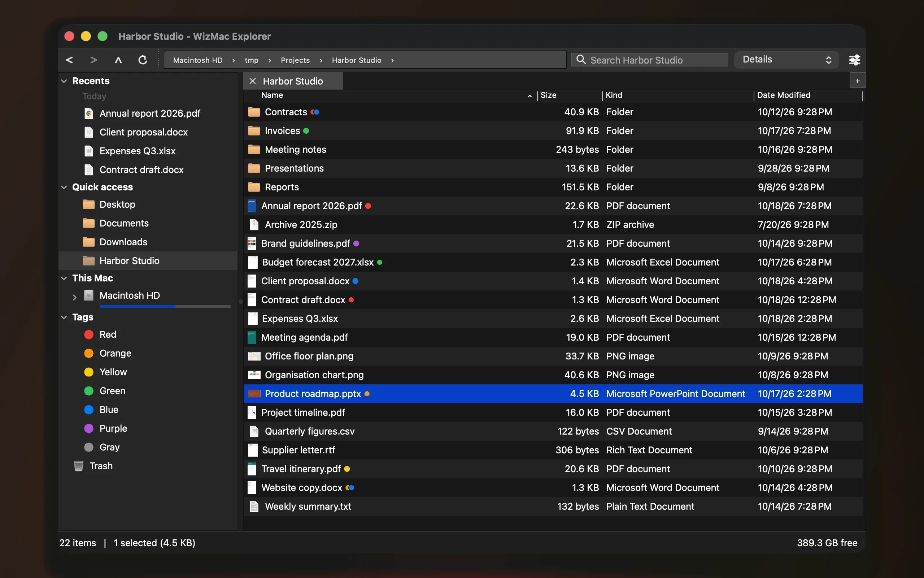Open the view options sliders icon
The image size is (924, 578).
point(854,60)
